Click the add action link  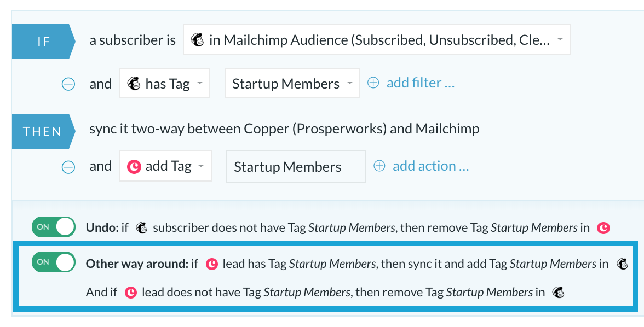coord(430,166)
